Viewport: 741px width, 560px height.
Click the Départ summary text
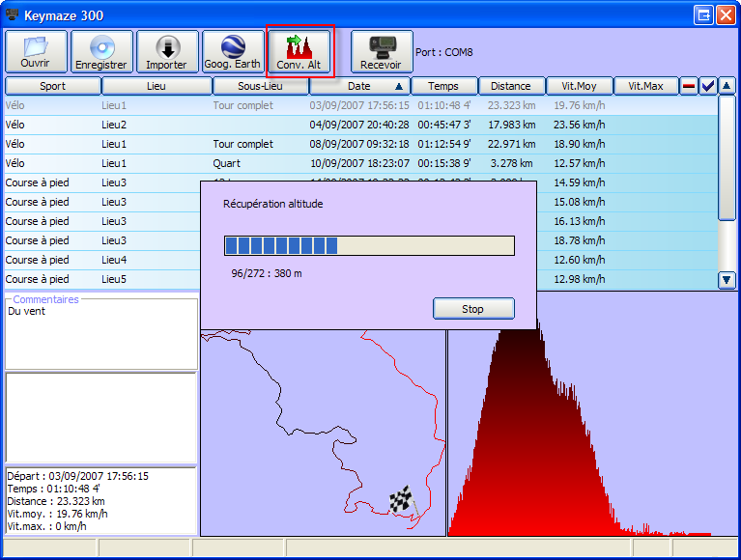(77, 476)
